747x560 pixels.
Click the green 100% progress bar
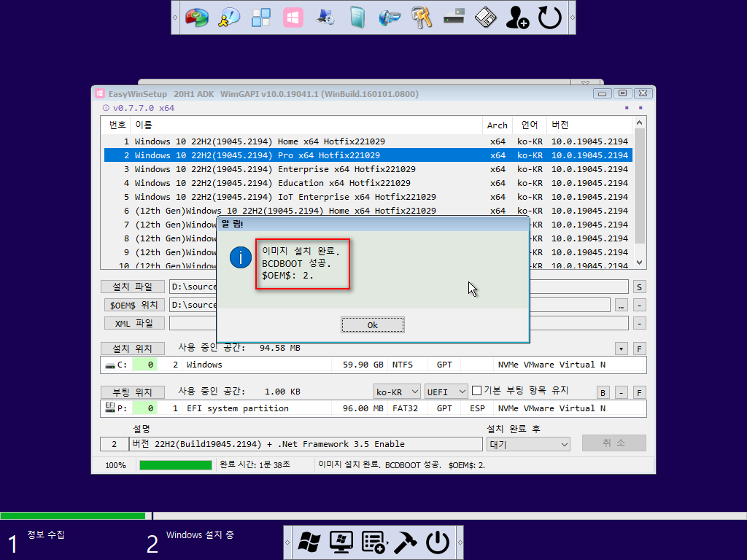pos(176,465)
